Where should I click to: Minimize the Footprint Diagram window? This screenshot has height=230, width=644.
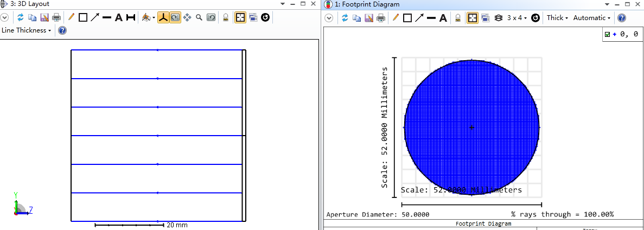coord(618,4)
